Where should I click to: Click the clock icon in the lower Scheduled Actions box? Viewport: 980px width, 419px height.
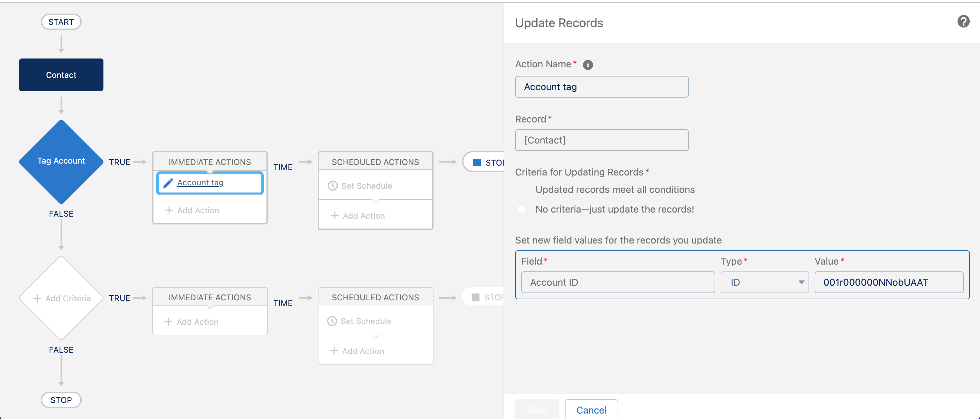tap(333, 321)
